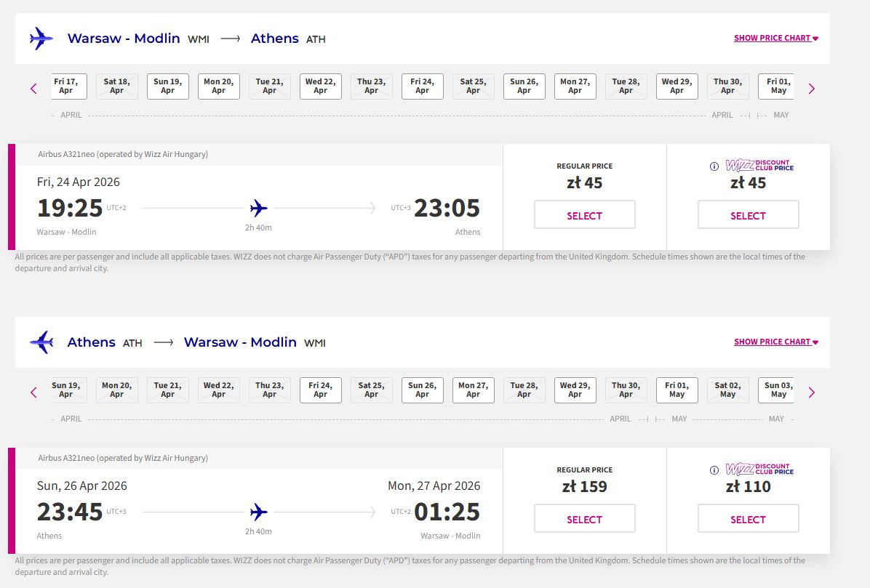Open outbound Discount Club info icon
The width and height of the screenshot is (870, 588).
714,166
